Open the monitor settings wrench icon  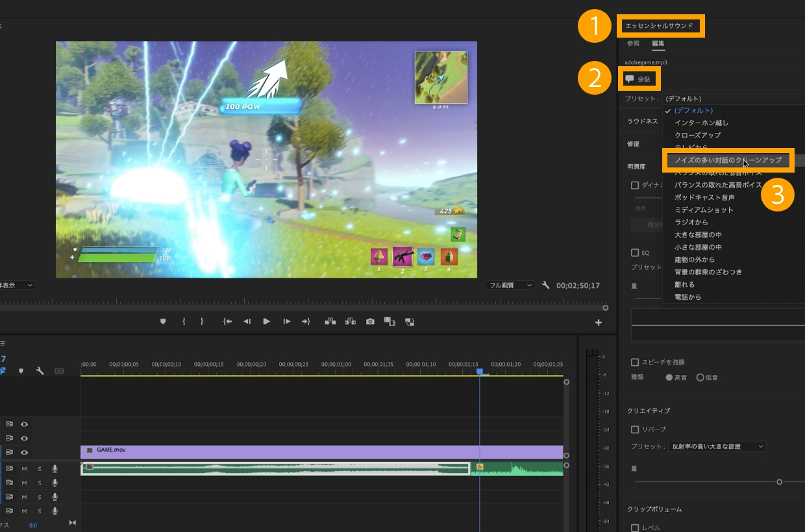(x=546, y=285)
